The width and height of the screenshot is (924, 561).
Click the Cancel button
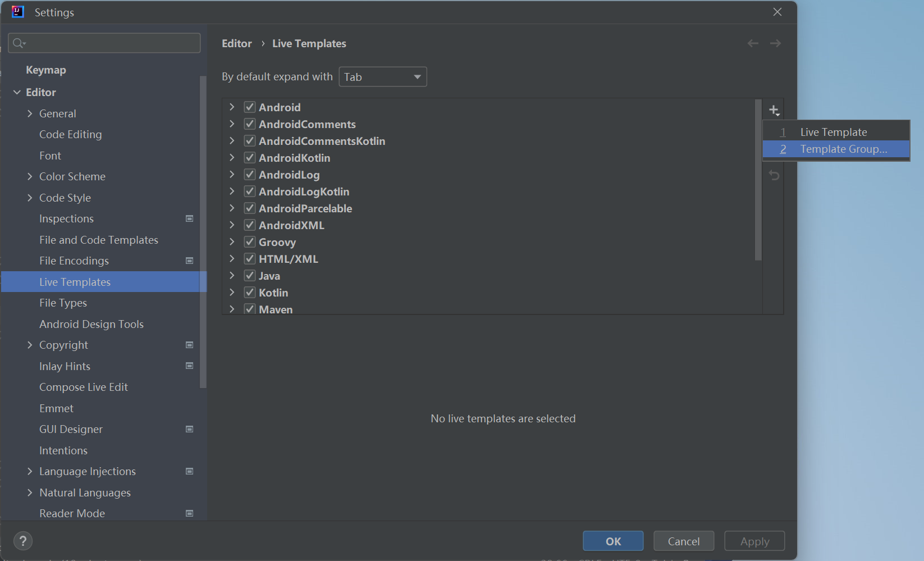(x=684, y=541)
